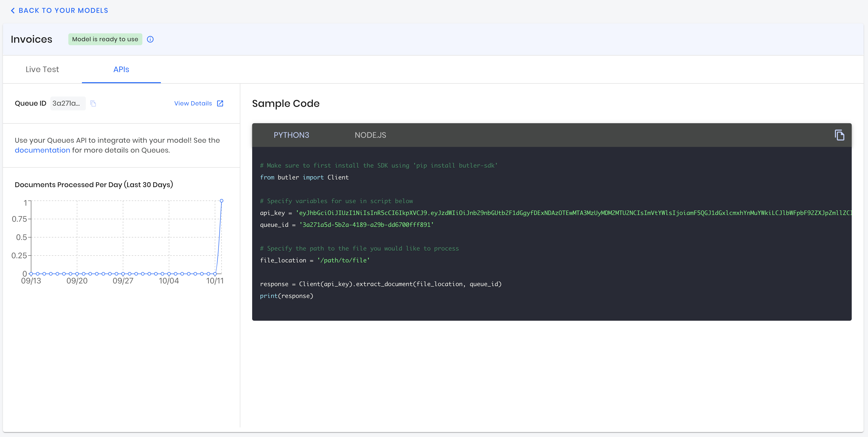This screenshot has height=437, width=868.
Task: Click the back chevron arrow icon
Action: click(13, 10)
